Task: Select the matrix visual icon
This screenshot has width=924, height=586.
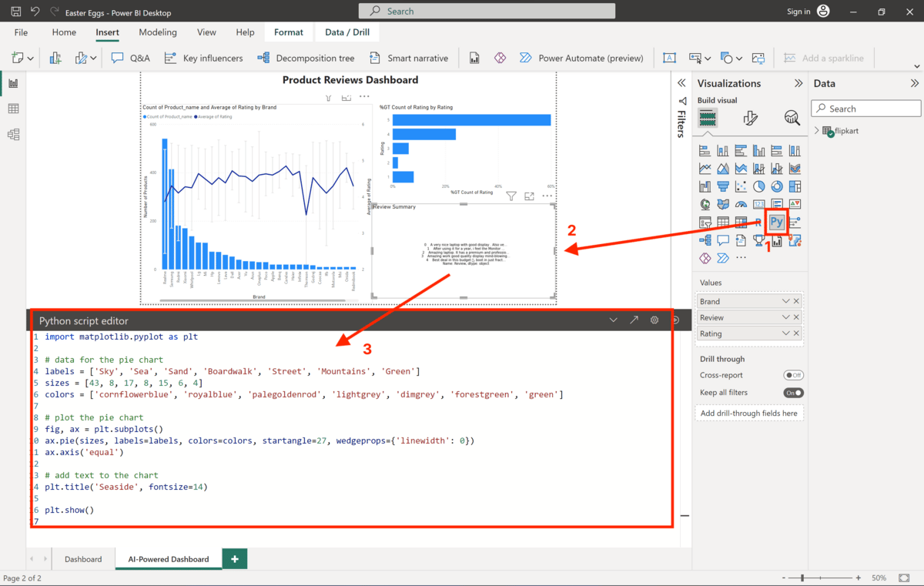Action: [x=741, y=222]
